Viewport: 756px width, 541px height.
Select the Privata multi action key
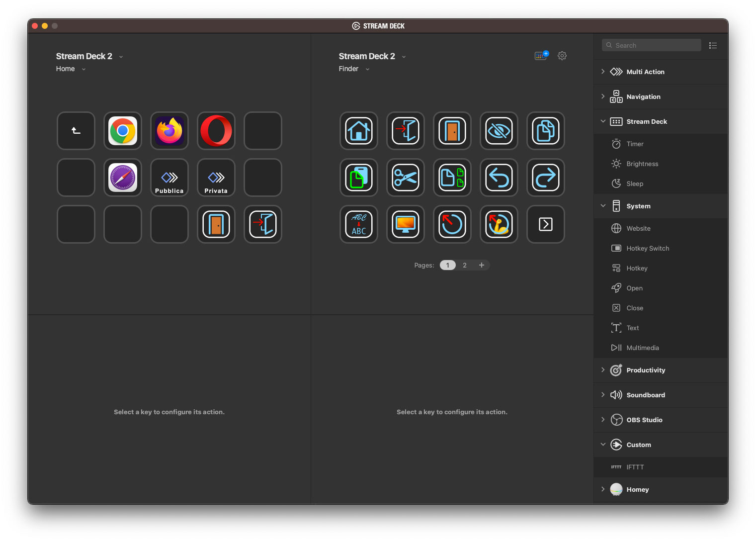coord(216,178)
